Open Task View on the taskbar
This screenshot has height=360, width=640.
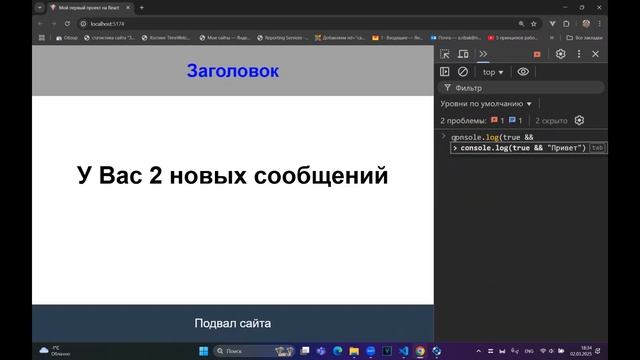click(x=305, y=351)
